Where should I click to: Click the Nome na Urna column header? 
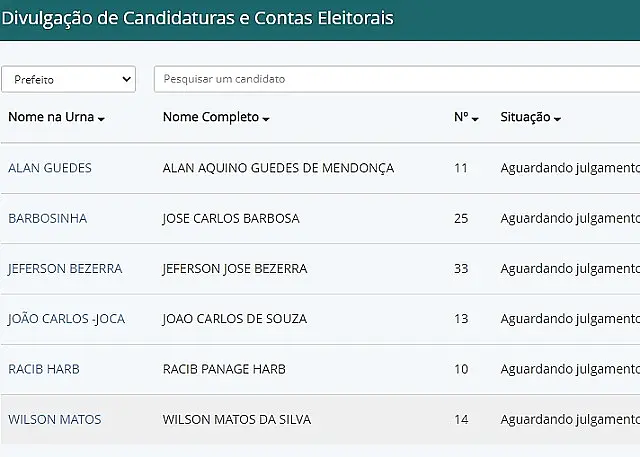tap(51, 117)
